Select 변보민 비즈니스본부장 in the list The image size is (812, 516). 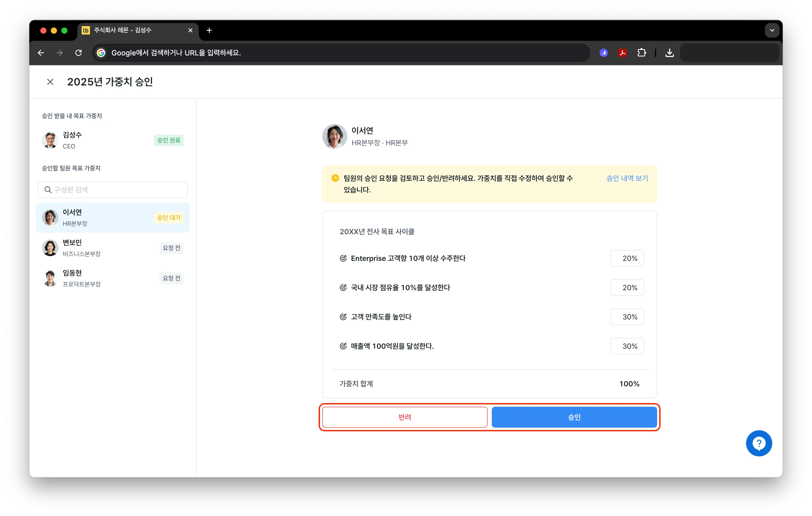point(113,248)
